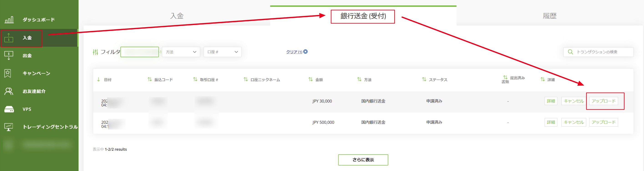Switch to the 入金 tab at top
Screen dimensions: 644x171
pos(177,16)
